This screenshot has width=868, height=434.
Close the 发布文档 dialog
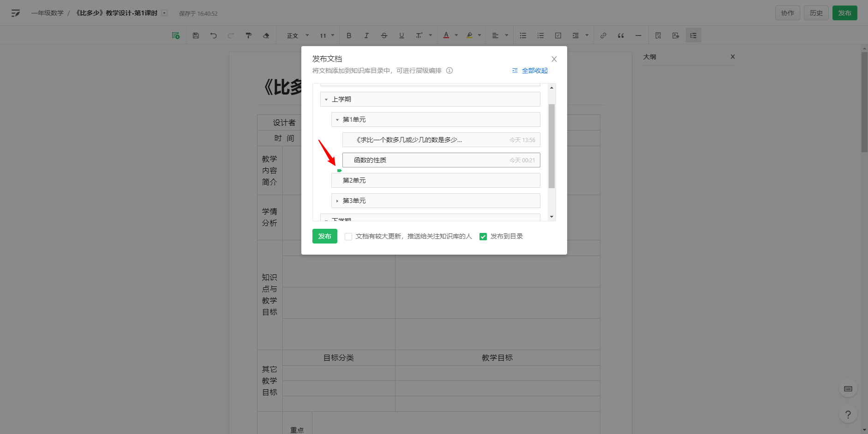click(554, 59)
